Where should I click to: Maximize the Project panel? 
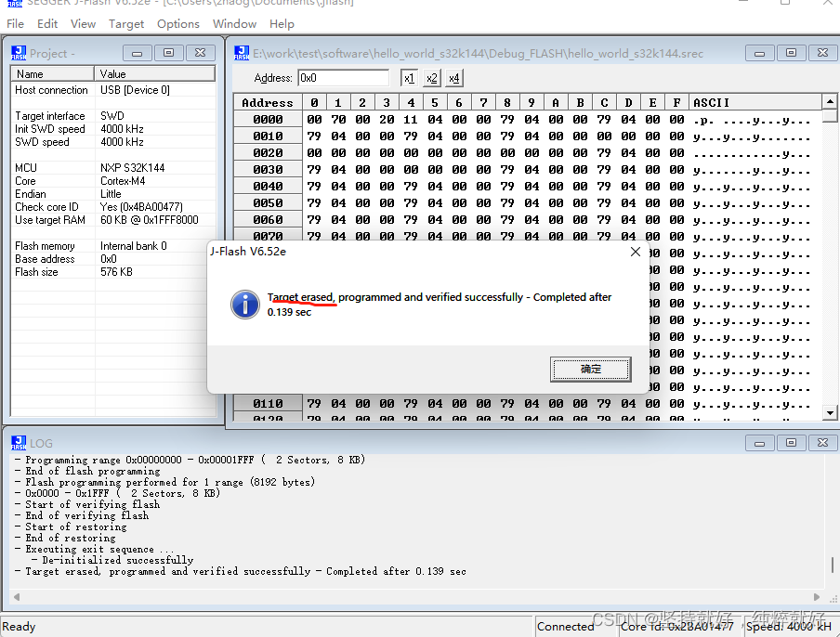pos(169,53)
